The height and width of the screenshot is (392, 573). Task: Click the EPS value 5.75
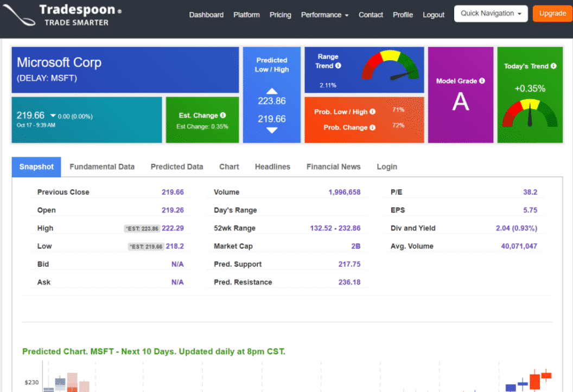tap(530, 210)
